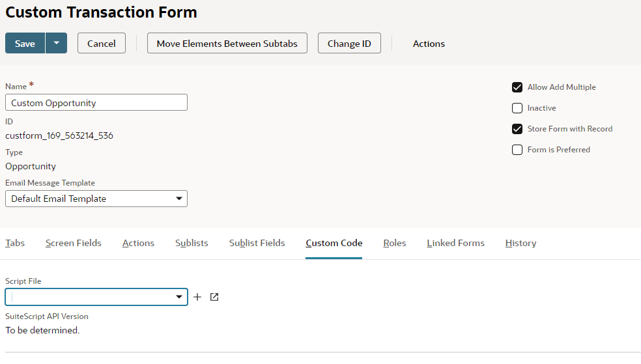Click the Change ID button

pyautogui.click(x=349, y=44)
